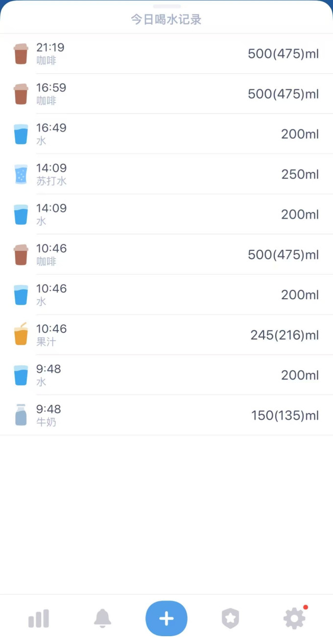333x644 pixels.
Task: Select the 14:09 苏打水 250ml entry
Action: tap(166, 174)
